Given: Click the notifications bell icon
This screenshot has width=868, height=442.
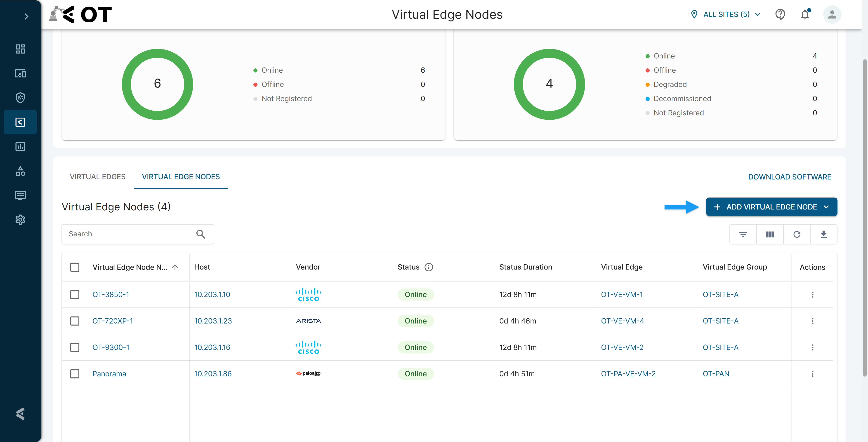Looking at the screenshot, I should [x=805, y=14].
